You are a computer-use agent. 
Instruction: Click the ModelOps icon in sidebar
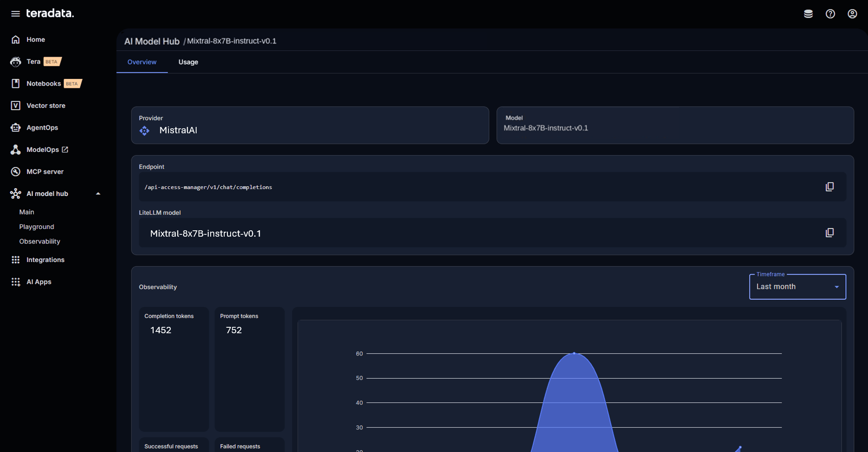(x=16, y=150)
